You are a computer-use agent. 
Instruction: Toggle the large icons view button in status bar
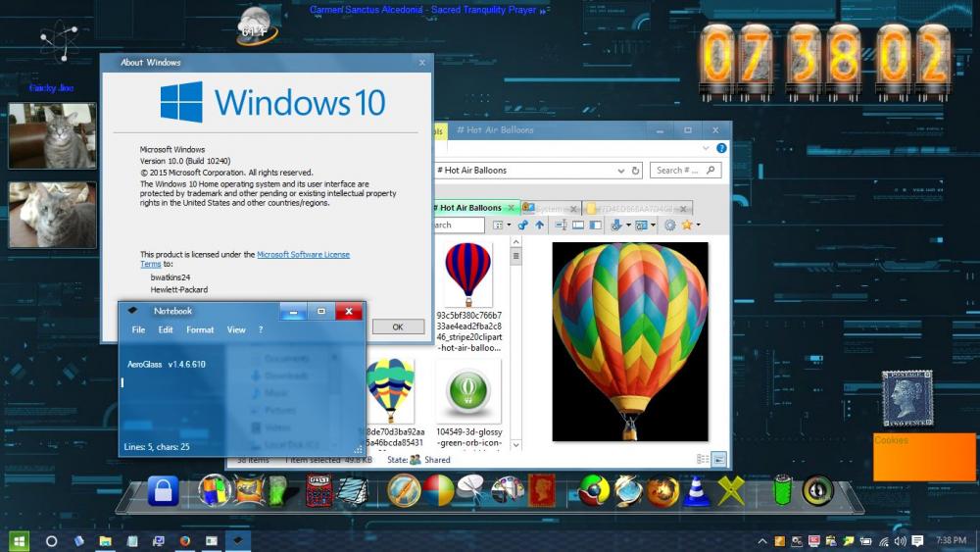click(718, 459)
